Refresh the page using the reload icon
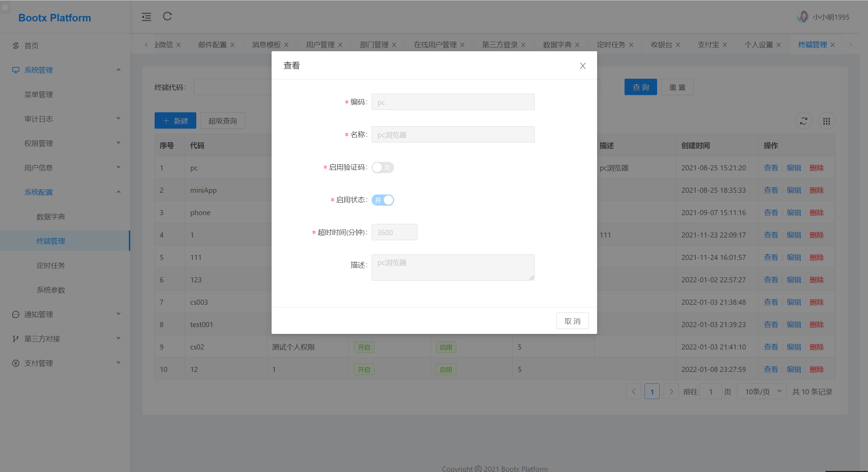This screenshot has height=472, width=868. coord(167,16)
